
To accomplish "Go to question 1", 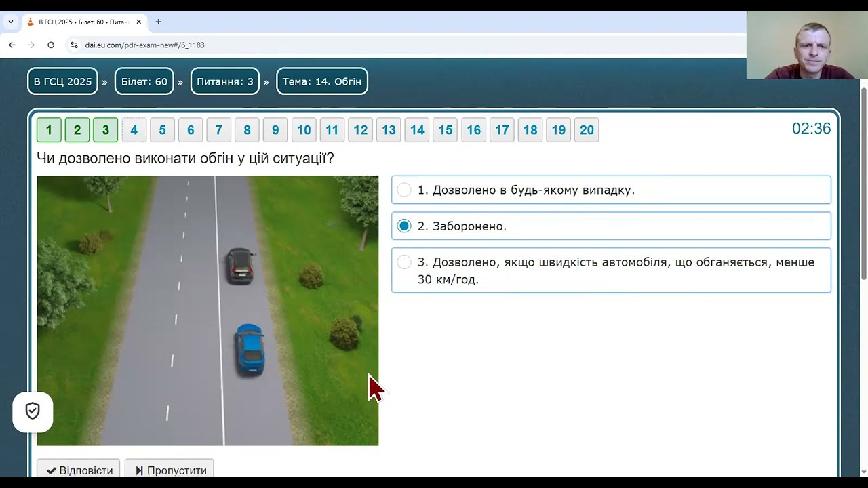I will tap(49, 130).
